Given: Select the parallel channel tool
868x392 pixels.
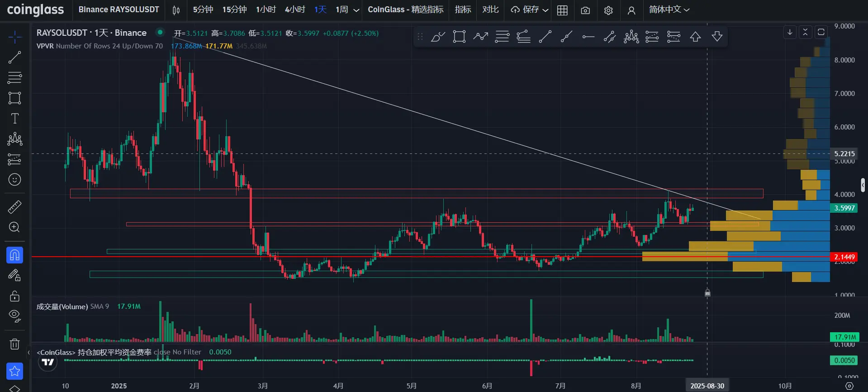Looking at the screenshot, I should (609, 37).
